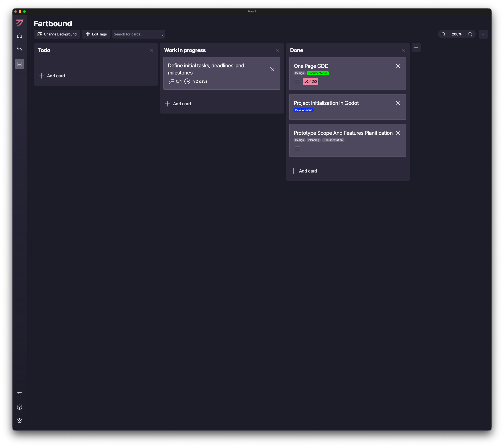Image resolution: width=504 pixels, height=447 pixels.
Task: Navigate home using the house icon
Action: pos(20,35)
